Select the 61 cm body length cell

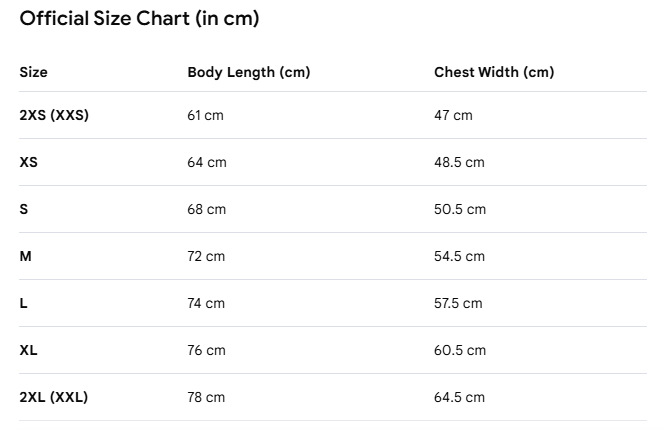coord(205,115)
